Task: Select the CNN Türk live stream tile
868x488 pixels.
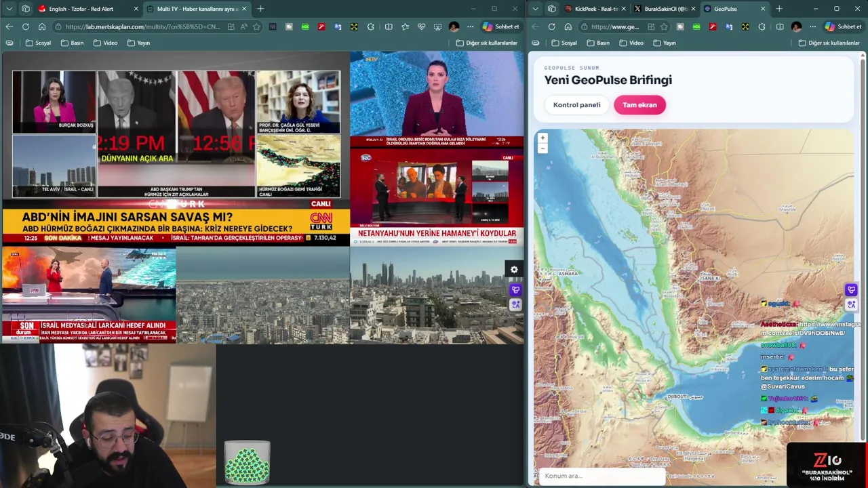Action: point(176,149)
